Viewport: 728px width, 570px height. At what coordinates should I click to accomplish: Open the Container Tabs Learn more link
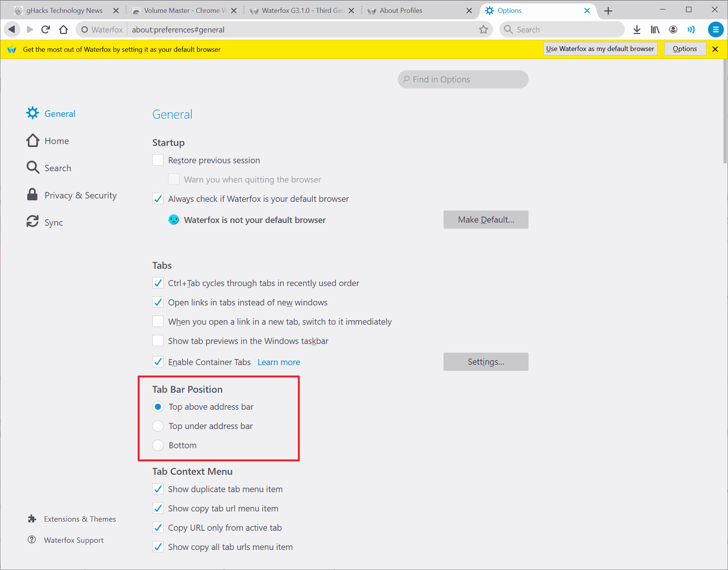tap(278, 362)
